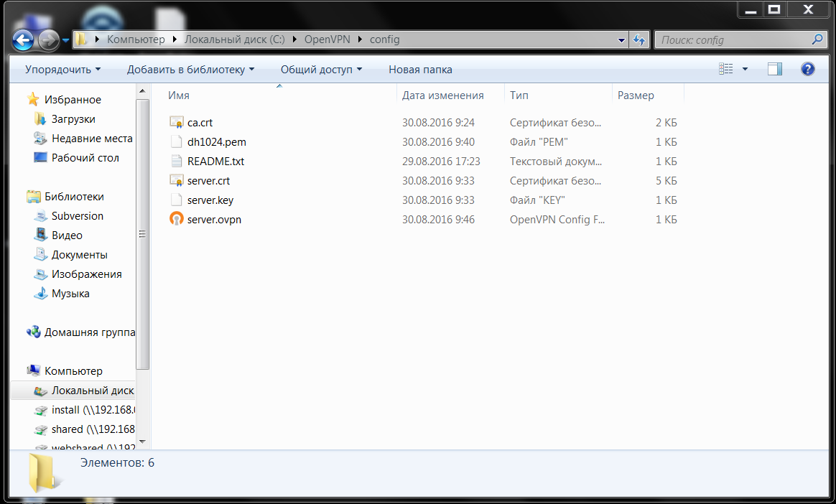
Task: Click the back navigation arrow
Action: click(23, 40)
